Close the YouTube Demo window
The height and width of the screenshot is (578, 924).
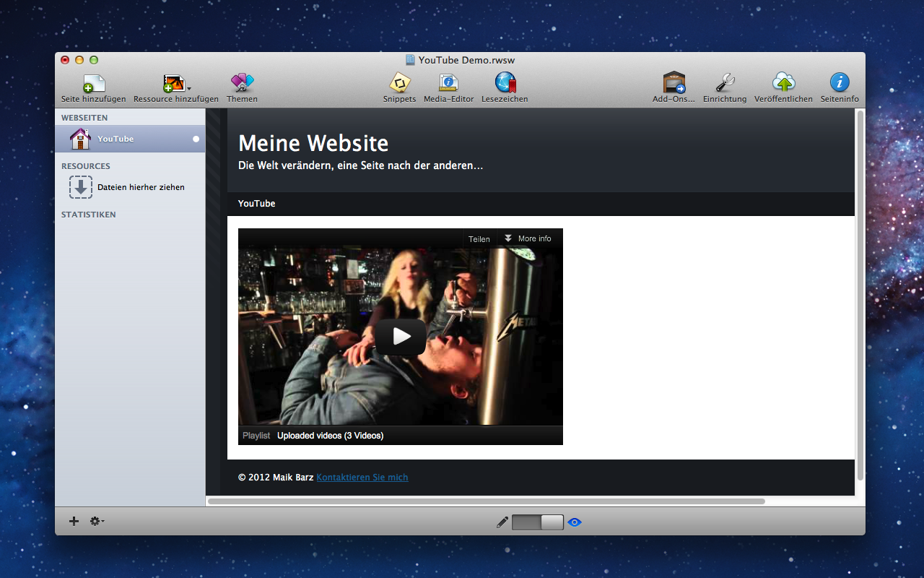65,60
